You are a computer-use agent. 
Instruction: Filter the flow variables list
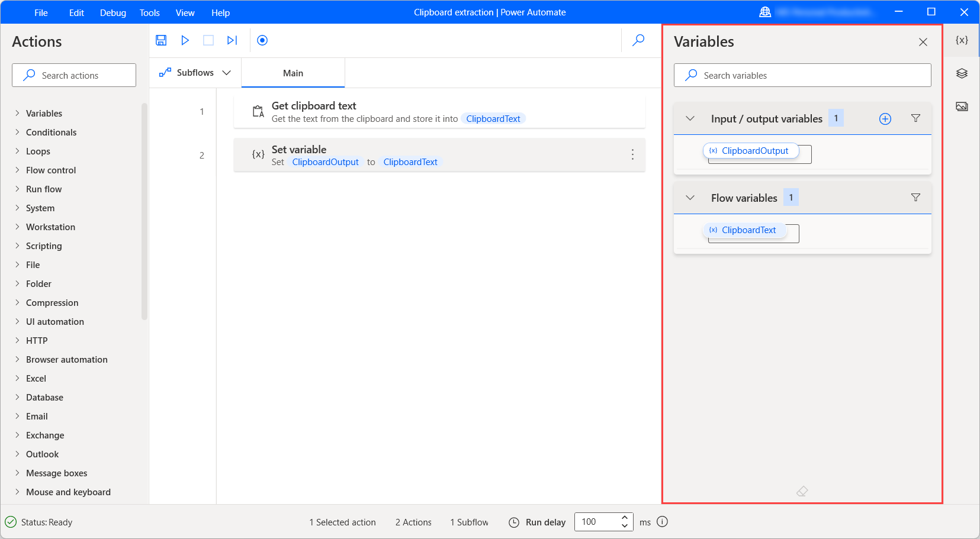tap(915, 197)
